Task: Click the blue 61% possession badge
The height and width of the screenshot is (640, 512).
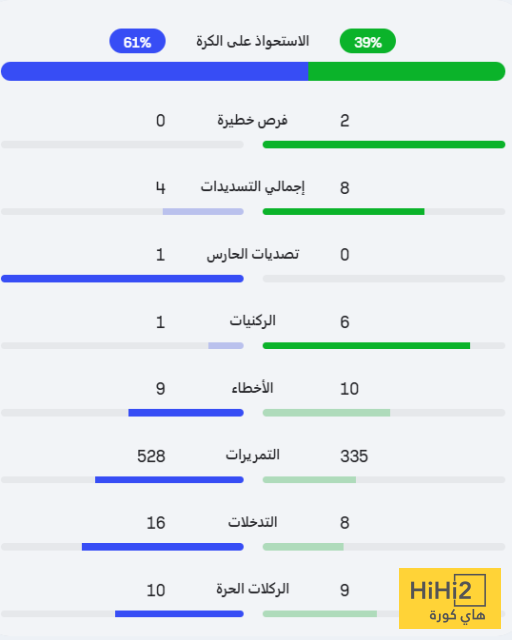Action: click(137, 41)
